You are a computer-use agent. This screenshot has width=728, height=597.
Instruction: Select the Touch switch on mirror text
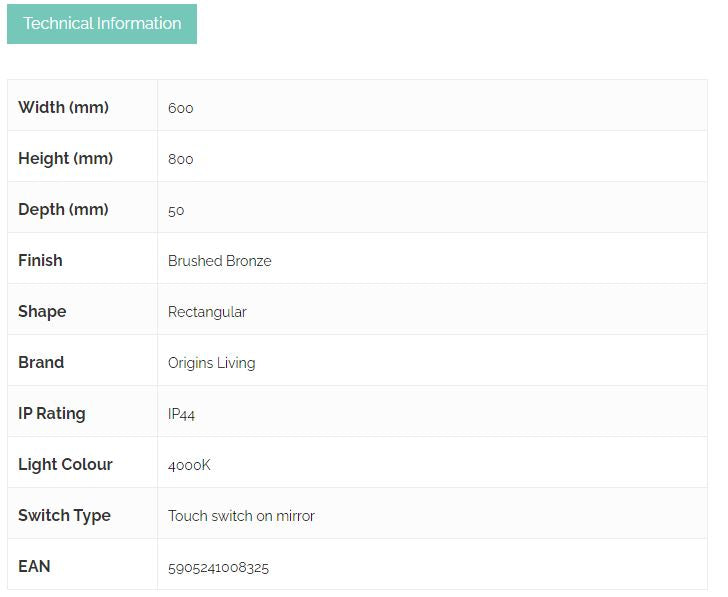tap(241, 516)
